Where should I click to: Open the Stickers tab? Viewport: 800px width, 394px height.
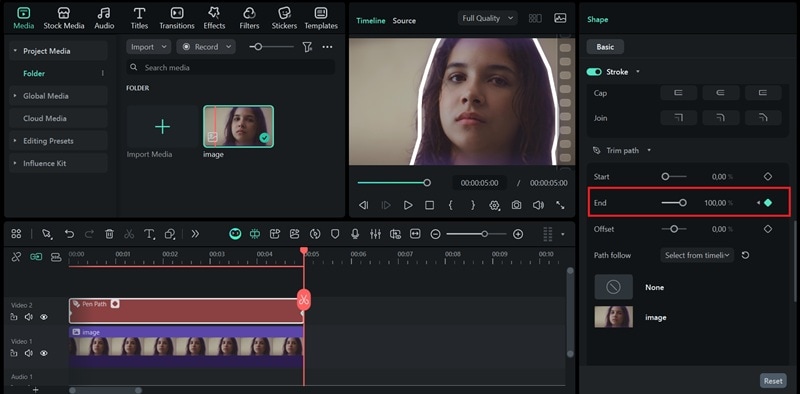click(284, 18)
